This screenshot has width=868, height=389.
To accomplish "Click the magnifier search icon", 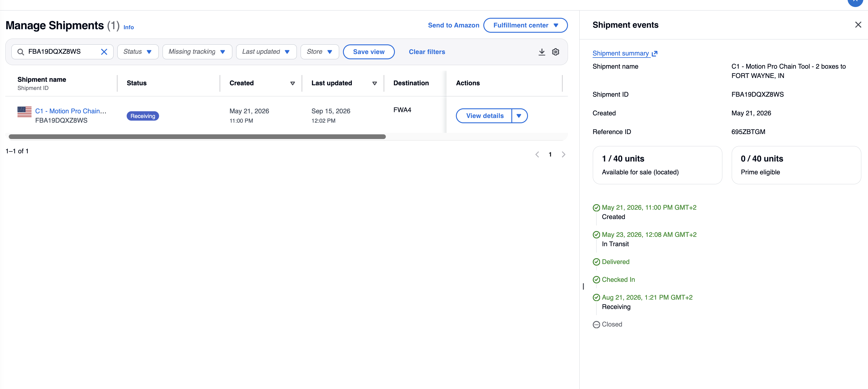I will coord(20,52).
